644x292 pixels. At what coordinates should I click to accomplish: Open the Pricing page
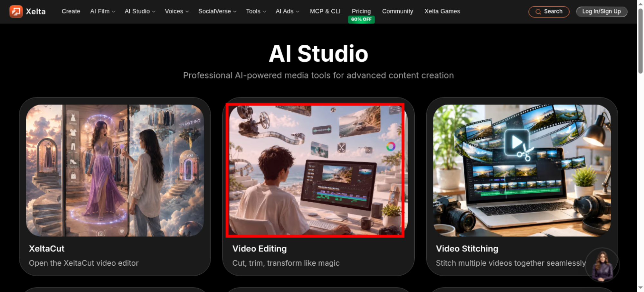tap(361, 11)
